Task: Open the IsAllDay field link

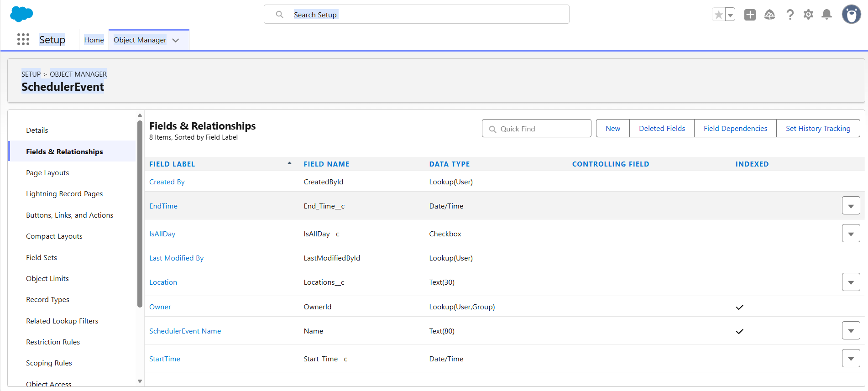Action: [x=162, y=234]
